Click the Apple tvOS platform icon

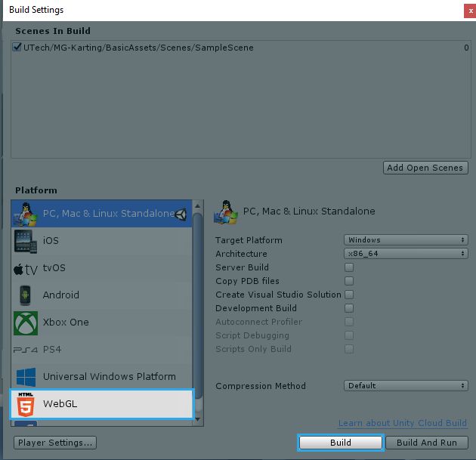25,269
